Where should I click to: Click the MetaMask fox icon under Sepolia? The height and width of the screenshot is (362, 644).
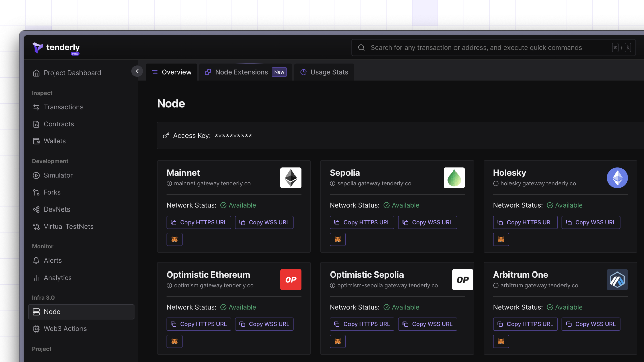[337, 239]
